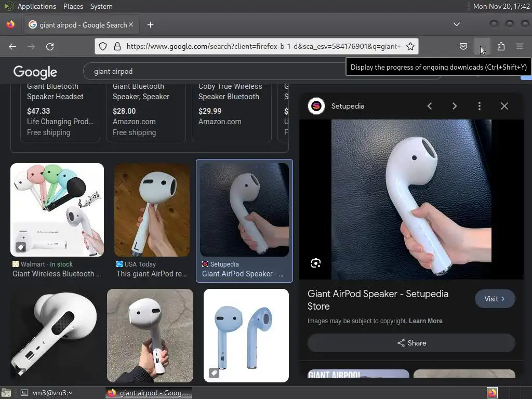Open the Places menu

73,6
